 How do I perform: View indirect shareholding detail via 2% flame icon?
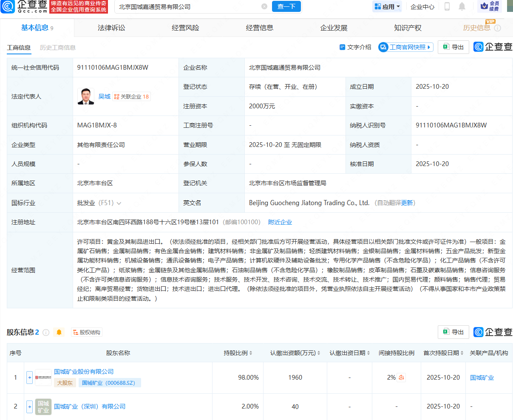pos(401,377)
